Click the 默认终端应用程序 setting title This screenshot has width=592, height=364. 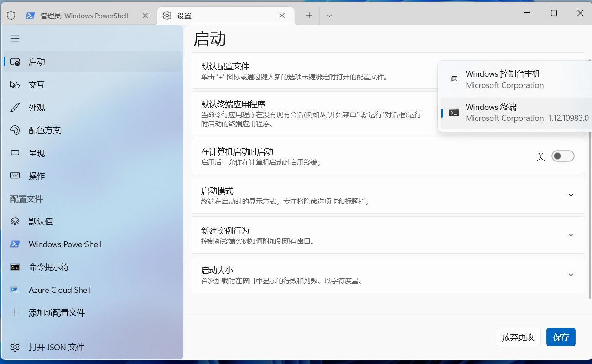click(233, 104)
